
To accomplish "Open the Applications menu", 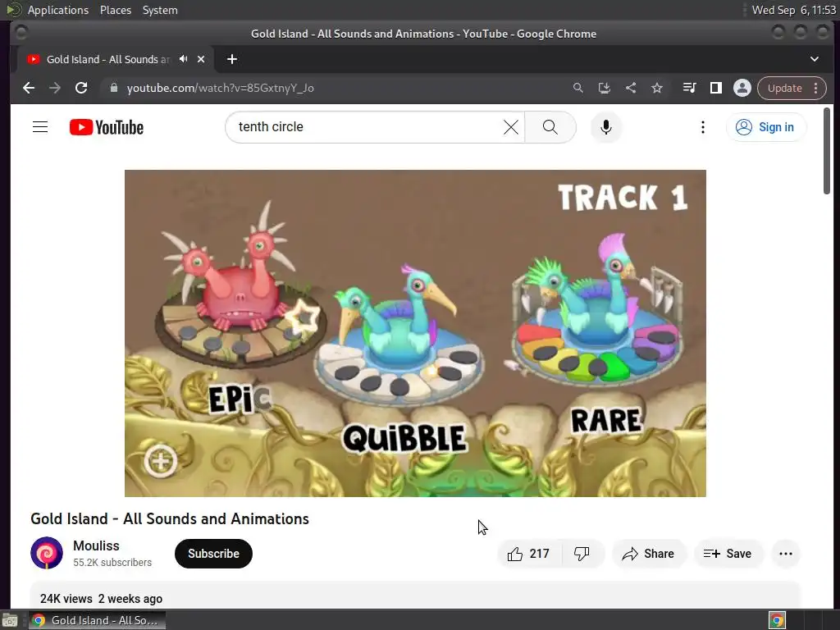I will click(x=58, y=10).
